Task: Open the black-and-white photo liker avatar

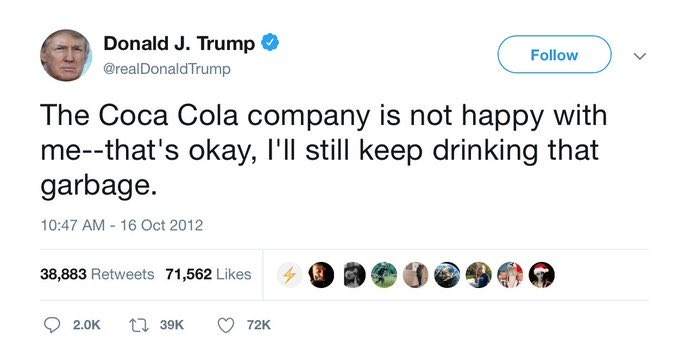Action: [x=352, y=275]
